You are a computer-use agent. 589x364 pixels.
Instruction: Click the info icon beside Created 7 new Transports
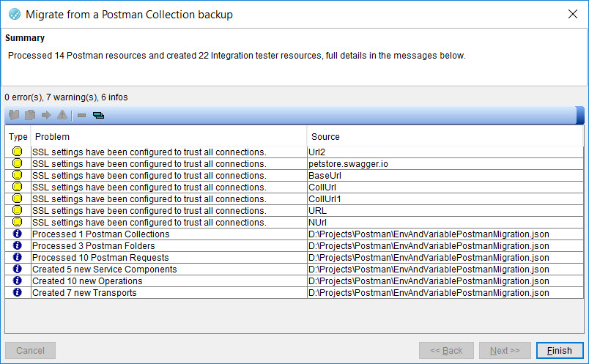coord(18,293)
